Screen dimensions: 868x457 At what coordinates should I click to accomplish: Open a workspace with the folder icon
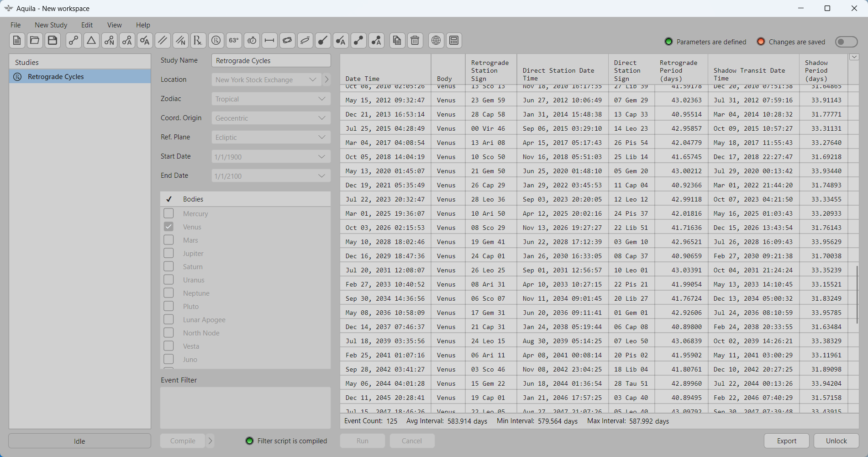[35, 41]
